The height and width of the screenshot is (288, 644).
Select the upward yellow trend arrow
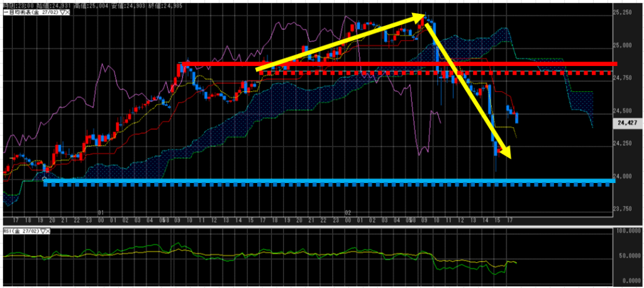coord(340,42)
